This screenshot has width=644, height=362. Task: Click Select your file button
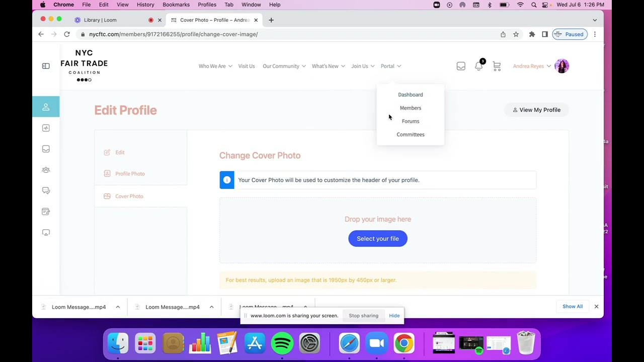(x=378, y=238)
